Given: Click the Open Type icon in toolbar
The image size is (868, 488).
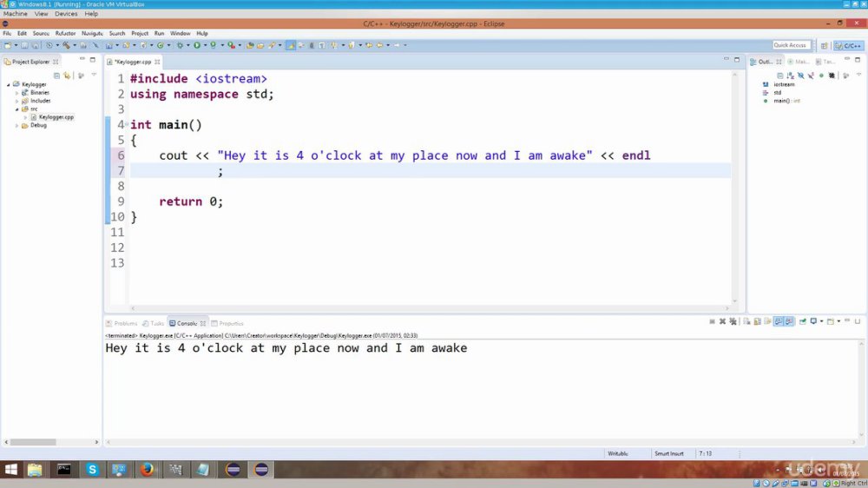Looking at the screenshot, I should pos(250,45).
